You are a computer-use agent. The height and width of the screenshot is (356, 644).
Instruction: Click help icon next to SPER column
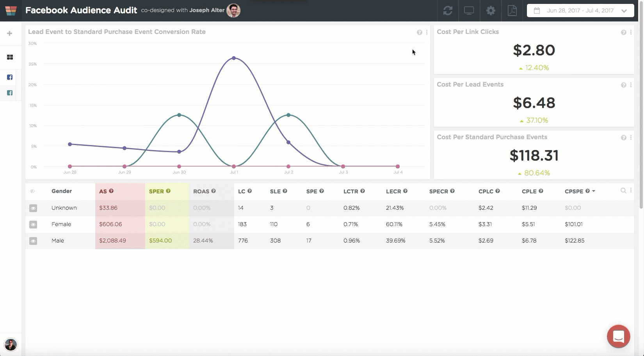[168, 191]
